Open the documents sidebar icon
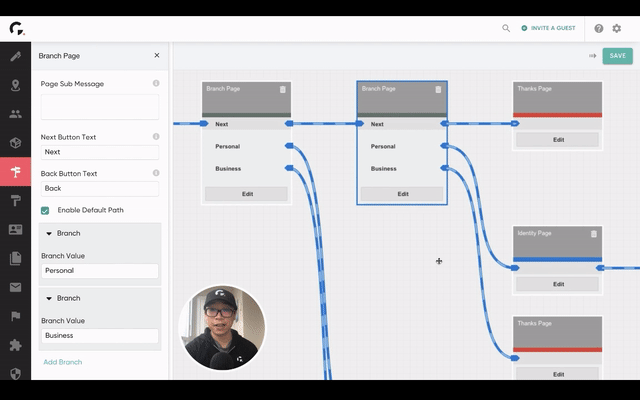Image resolution: width=640 pixels, height=400 pixels. click(x=16, y=258)
